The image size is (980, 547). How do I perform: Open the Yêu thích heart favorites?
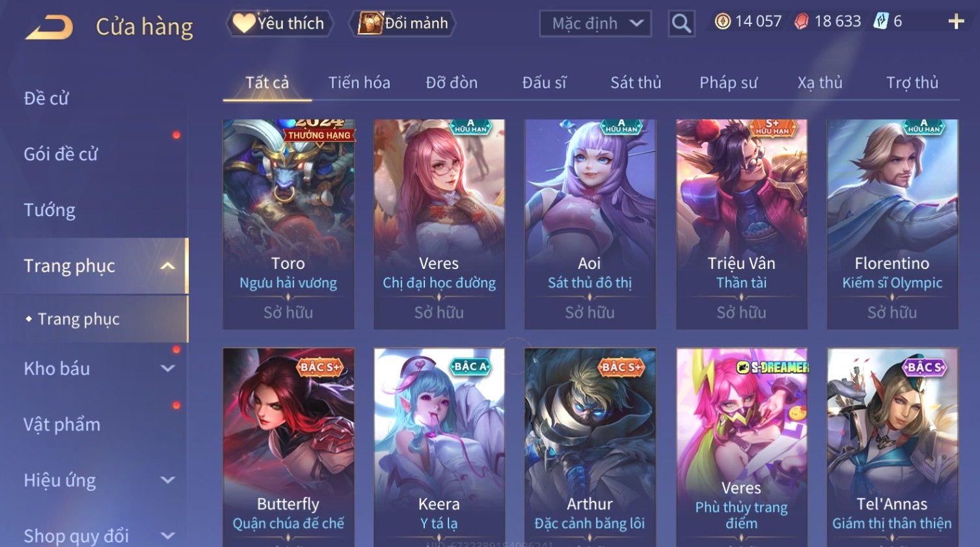280,23
